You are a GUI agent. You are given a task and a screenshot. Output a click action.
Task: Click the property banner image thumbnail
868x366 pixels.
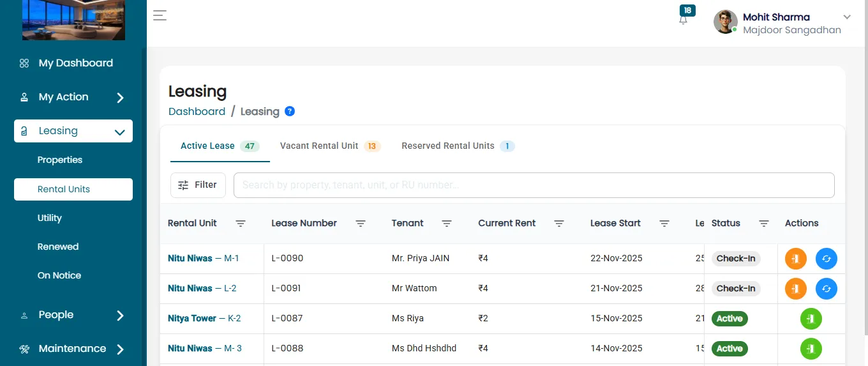click(73, 20)
